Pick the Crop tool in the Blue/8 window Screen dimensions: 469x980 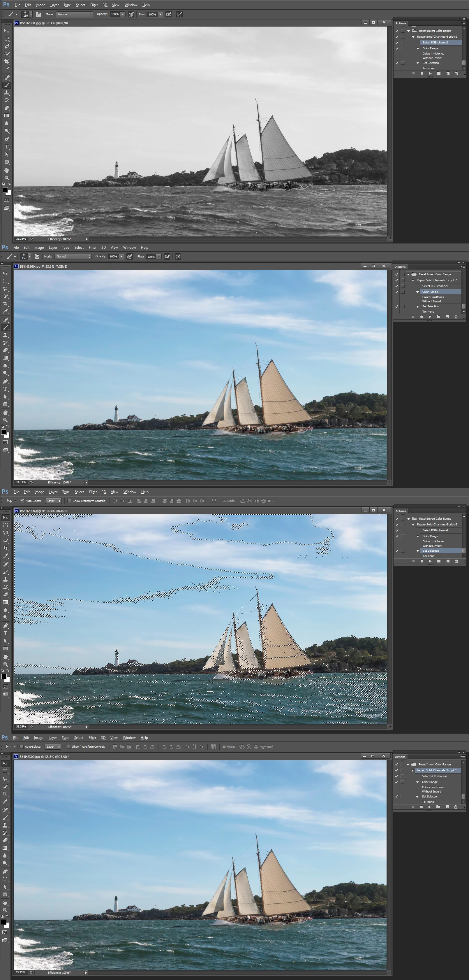pyautogui.click(x=6, y=62)
